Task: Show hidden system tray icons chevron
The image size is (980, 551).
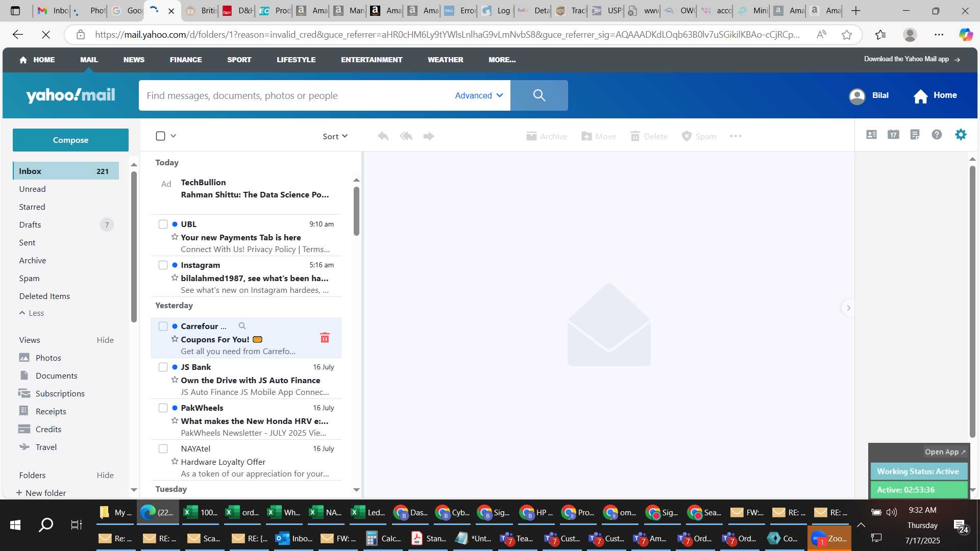Action: point(861,525)
